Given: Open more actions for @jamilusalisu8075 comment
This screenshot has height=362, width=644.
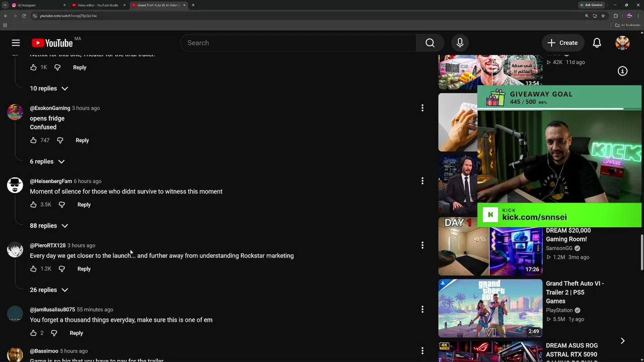Looking at the screenshot, I should click(x=422, y=310).
